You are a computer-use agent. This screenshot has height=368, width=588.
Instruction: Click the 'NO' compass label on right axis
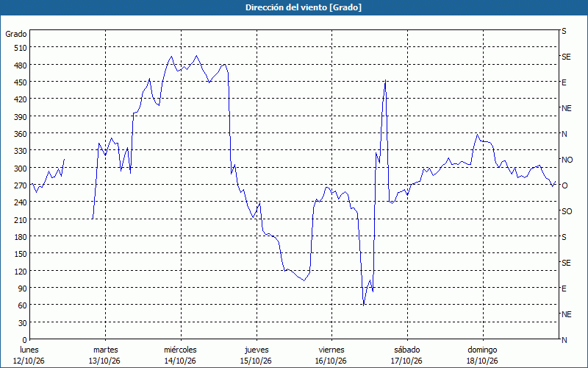tap(567, 160)
